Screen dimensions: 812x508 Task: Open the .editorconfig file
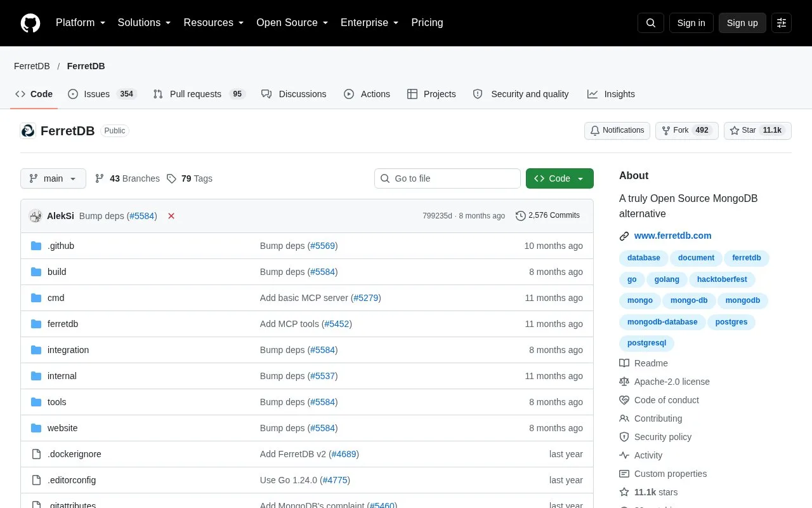(72, 480)
